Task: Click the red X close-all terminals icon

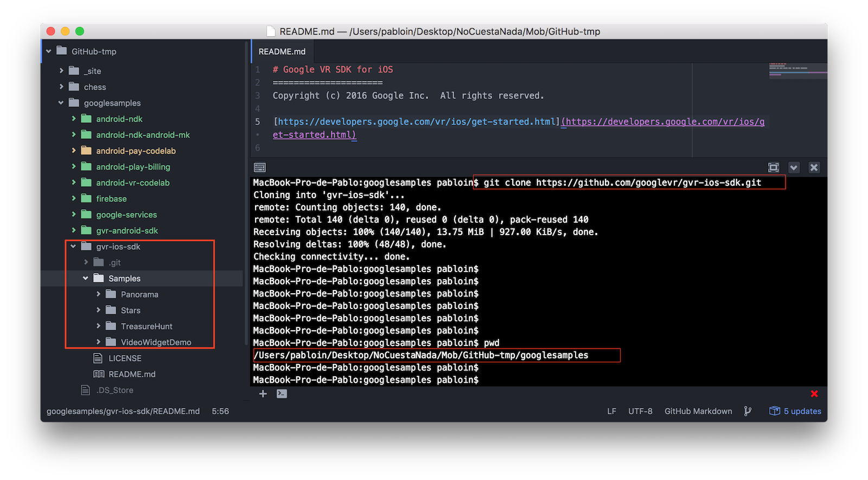Action: coord(814,394)
